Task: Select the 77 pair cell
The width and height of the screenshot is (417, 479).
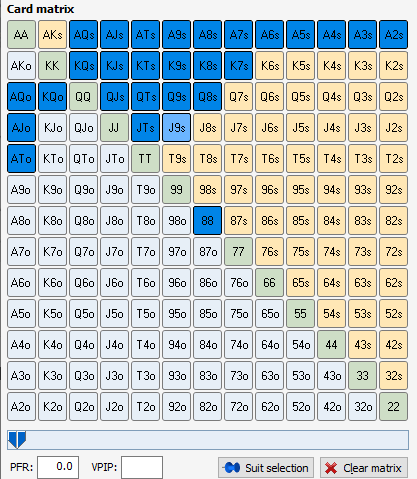Action: click(238, 252)
